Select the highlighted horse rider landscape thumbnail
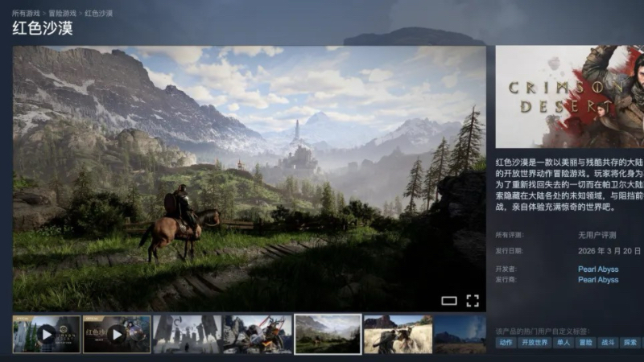Image resolution: width=644 pixels, height=362 pixels. (328, 334)
